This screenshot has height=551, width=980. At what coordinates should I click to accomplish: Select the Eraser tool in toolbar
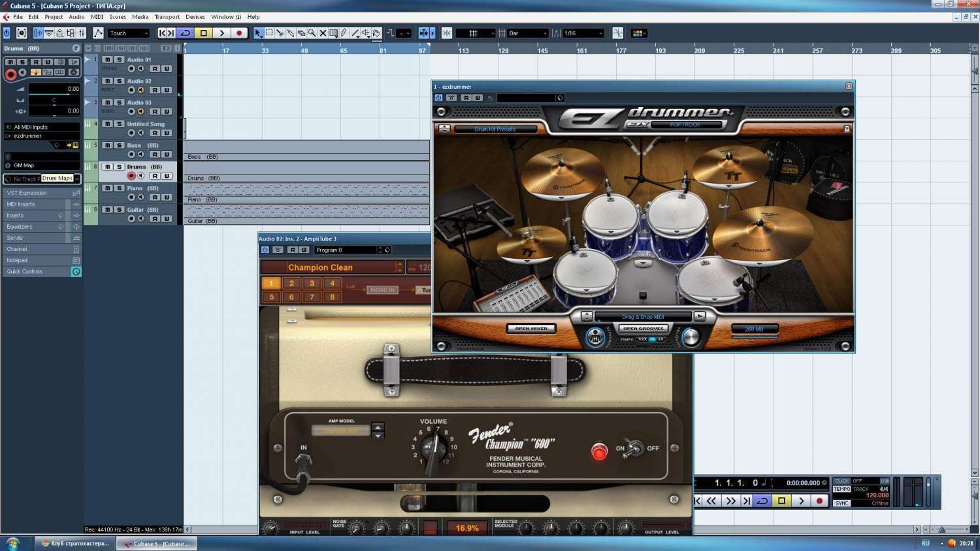[301, 33]
